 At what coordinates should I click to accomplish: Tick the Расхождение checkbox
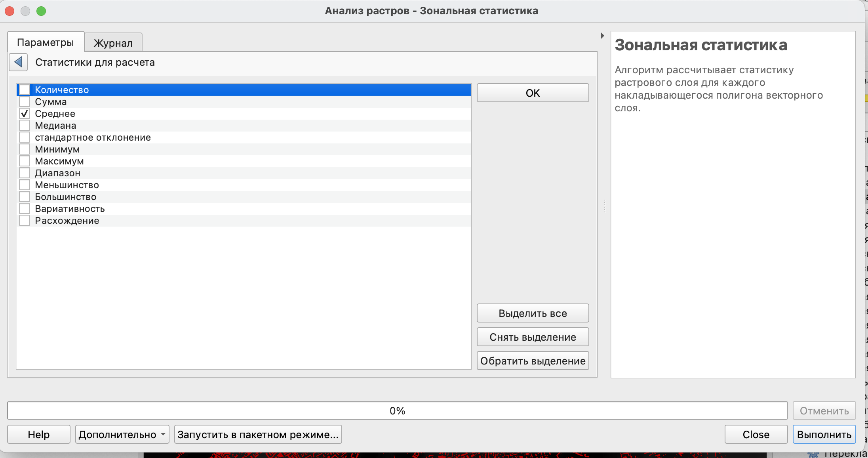click(25, 221)
